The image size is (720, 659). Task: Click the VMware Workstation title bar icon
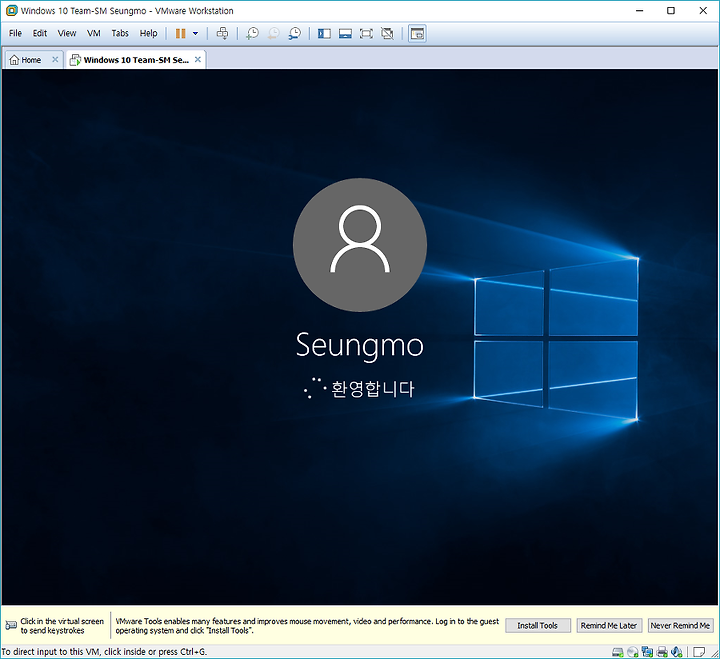pyautogui.click(x=11, y=11)
